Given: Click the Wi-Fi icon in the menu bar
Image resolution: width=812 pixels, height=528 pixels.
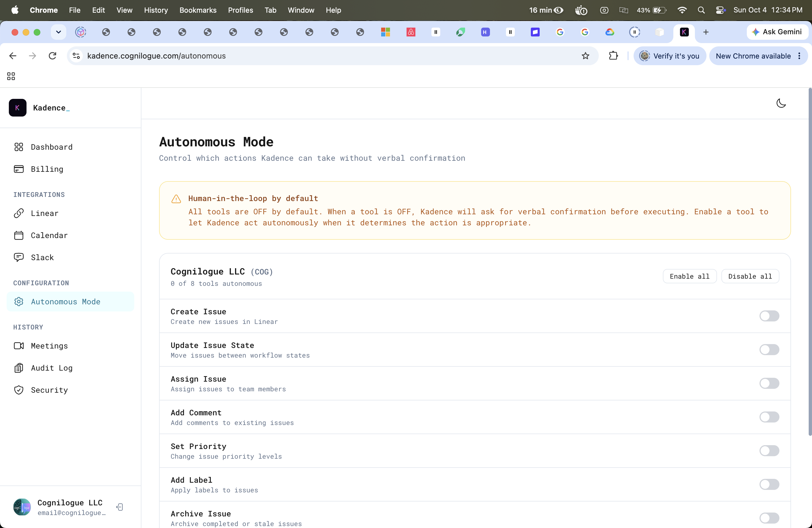Looking at the screenshot, I should point(682,10).
